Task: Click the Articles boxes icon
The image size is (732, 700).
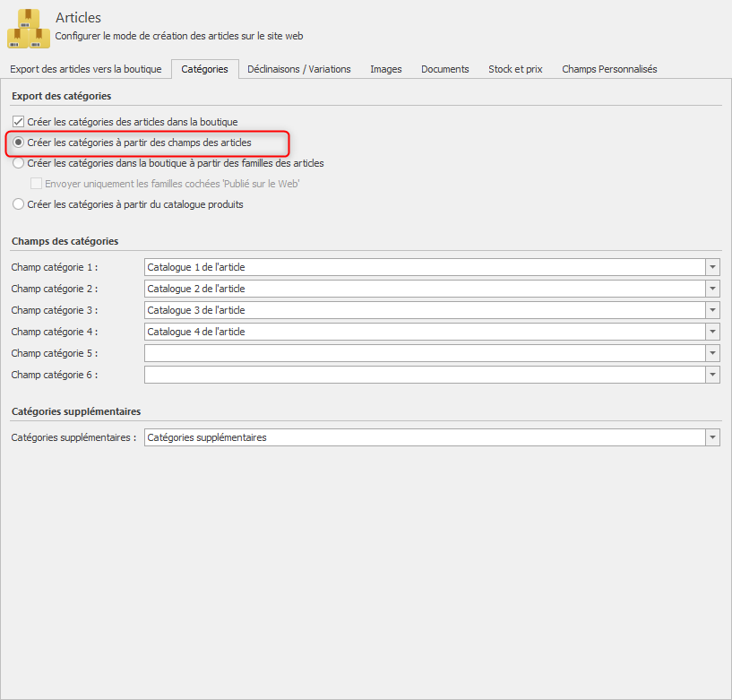Action: click(29, 29)
